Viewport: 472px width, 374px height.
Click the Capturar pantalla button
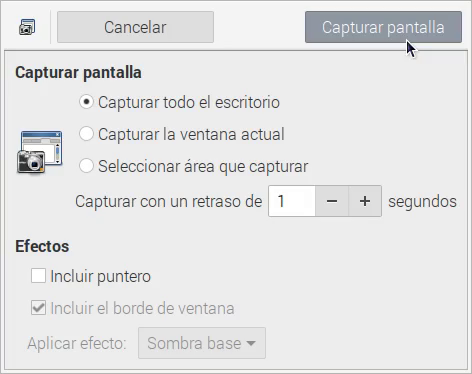[383, 27]
